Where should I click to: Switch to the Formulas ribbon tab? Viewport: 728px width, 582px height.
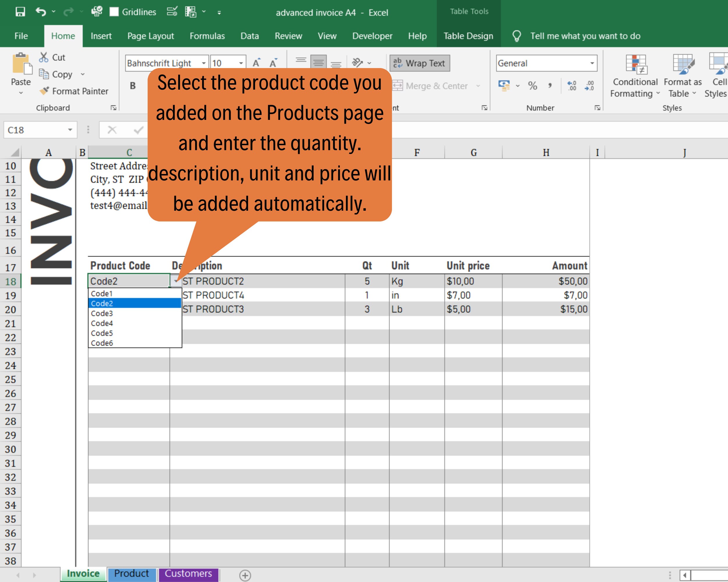[x=207, y=36]
